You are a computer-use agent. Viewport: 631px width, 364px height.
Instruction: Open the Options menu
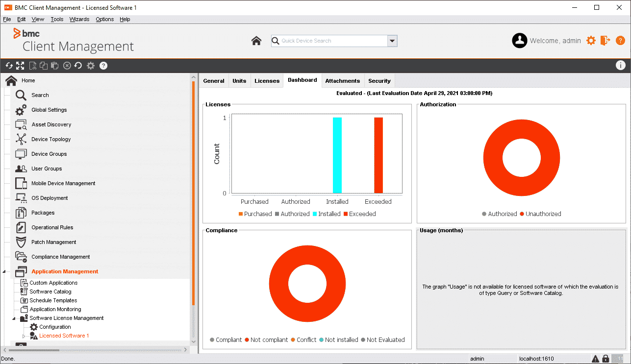[105, 19]
